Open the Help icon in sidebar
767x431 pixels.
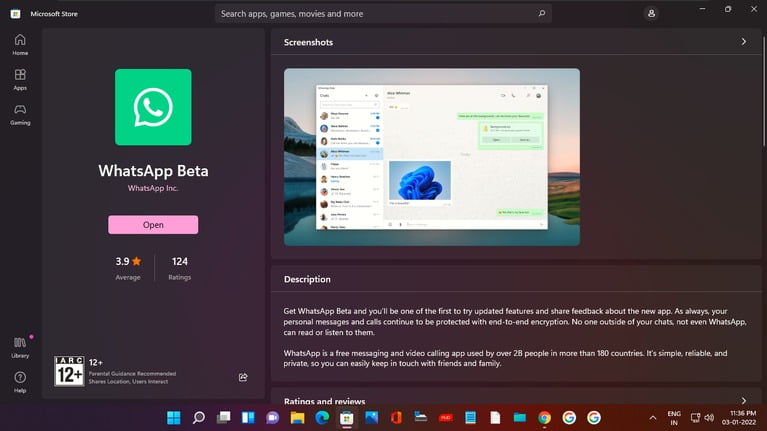20,382
